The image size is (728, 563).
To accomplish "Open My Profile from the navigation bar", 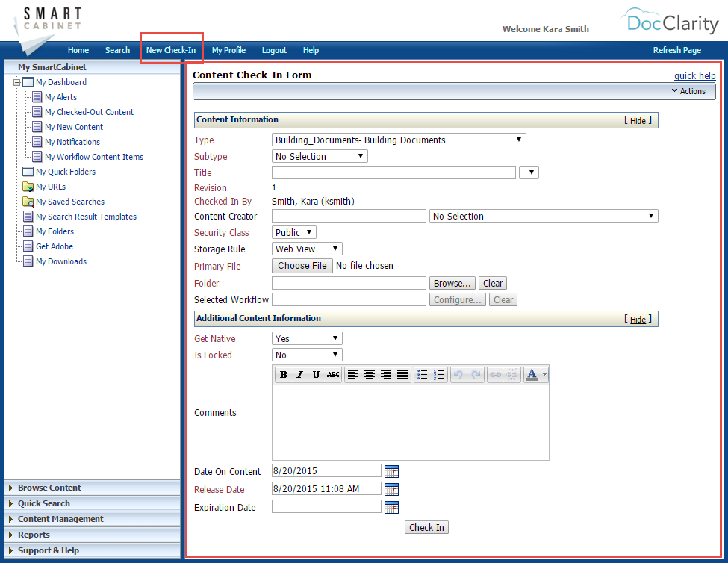I will coord(228,49).
